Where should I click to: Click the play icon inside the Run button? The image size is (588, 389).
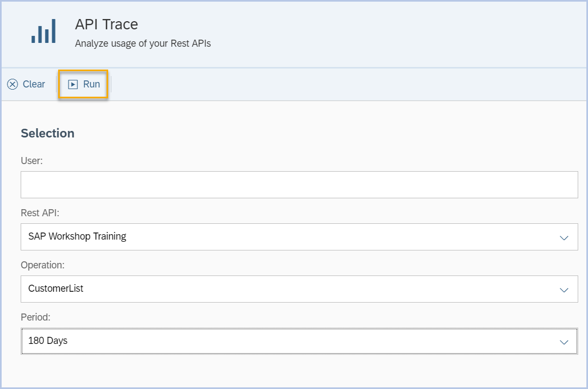point(74,84)
